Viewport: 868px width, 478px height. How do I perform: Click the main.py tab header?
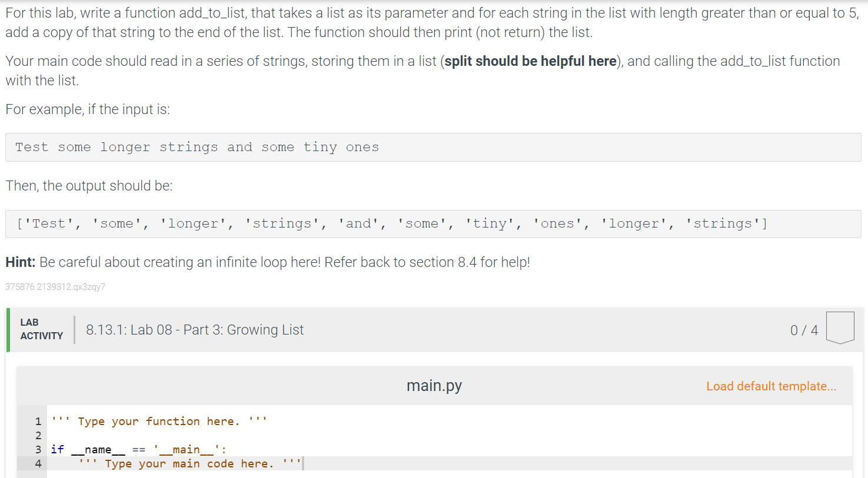pos(434,386)
